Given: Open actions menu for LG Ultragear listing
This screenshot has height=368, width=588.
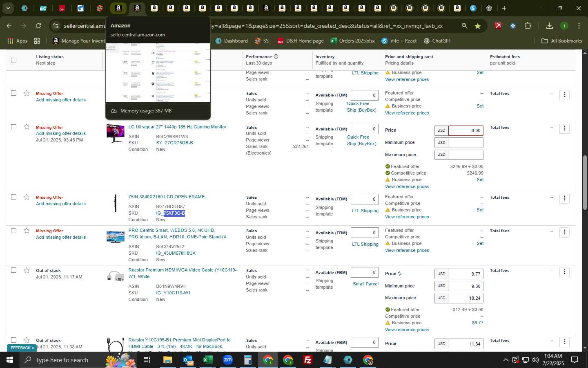Looking at the screenshot, I should click(564, 128).
